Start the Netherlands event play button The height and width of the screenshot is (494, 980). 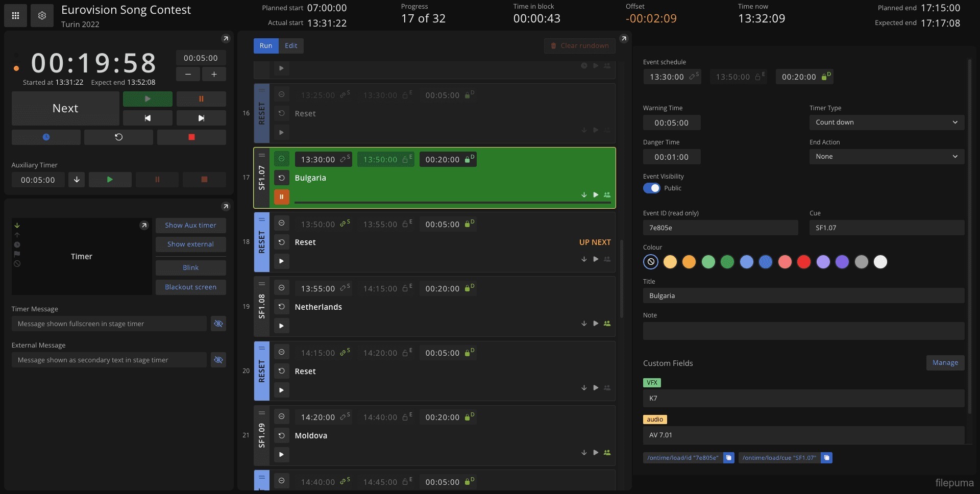click(x=281, y=326)
